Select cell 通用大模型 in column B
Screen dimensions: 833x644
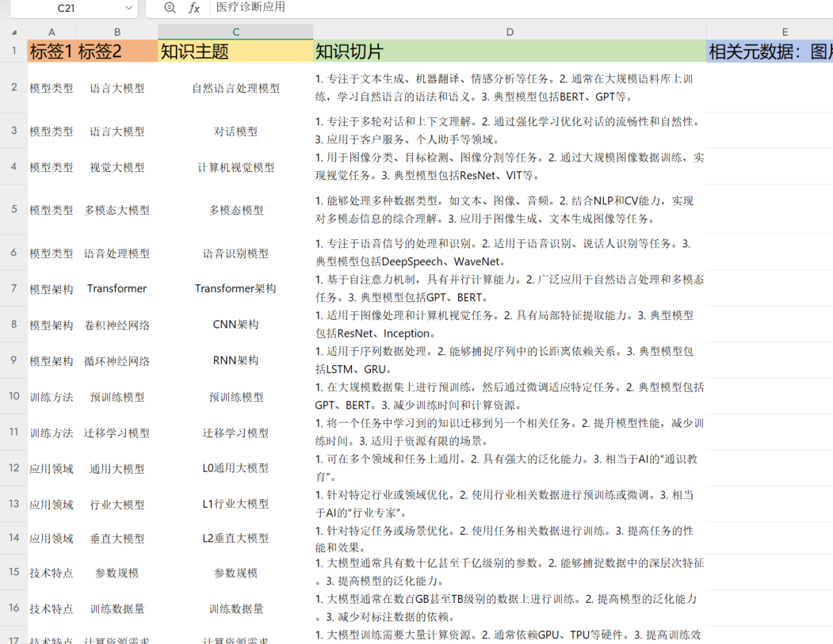(x=117, y=469)
